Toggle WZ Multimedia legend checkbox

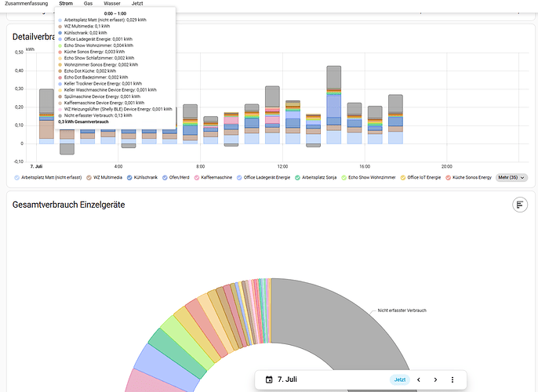coord(89,178)
